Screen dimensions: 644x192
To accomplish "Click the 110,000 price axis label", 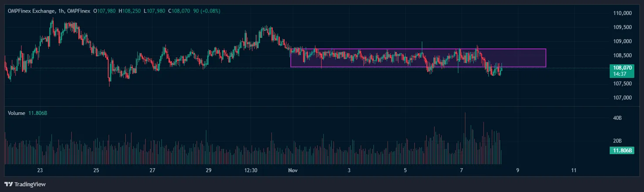I will [622, 13].
